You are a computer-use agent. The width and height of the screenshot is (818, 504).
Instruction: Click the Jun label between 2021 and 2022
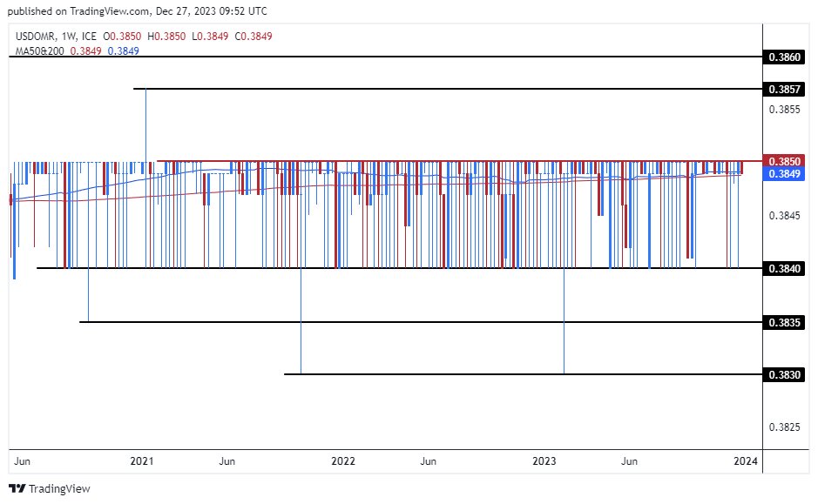coord(227,460)
